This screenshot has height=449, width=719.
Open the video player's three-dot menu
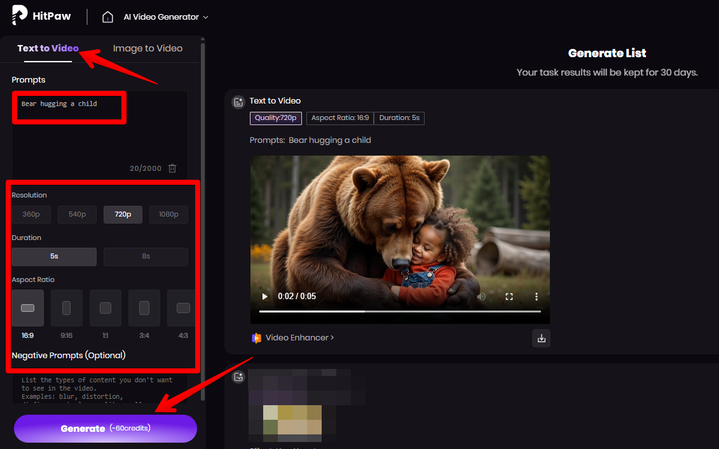coord(536,297)
